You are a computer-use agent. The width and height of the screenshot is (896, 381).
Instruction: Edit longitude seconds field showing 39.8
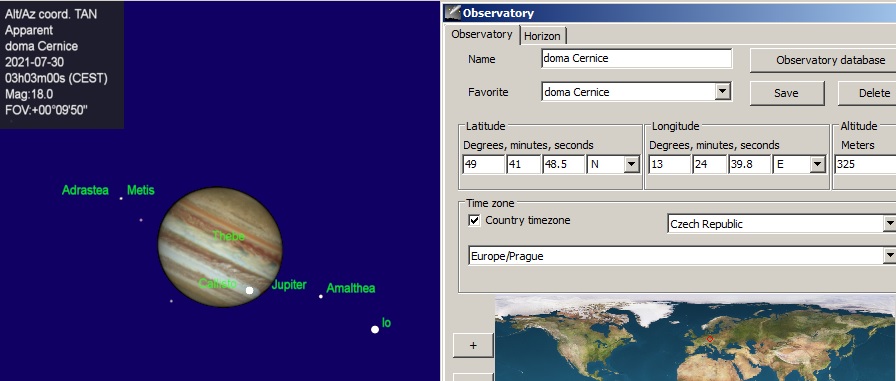749,165
